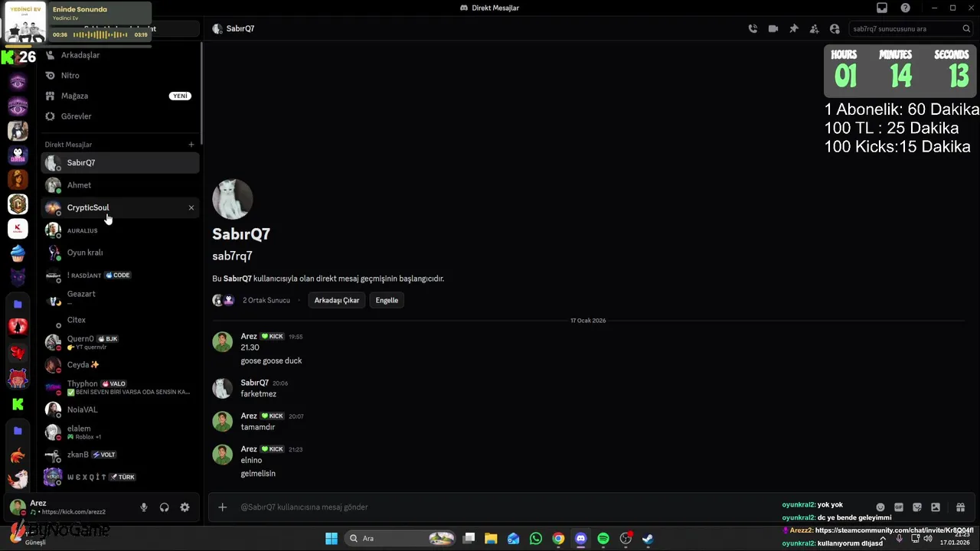The height and width of the screenshot is (551, 980).
Task: Open Arkadaşlar in the sidebar
Action: point(119,55)
